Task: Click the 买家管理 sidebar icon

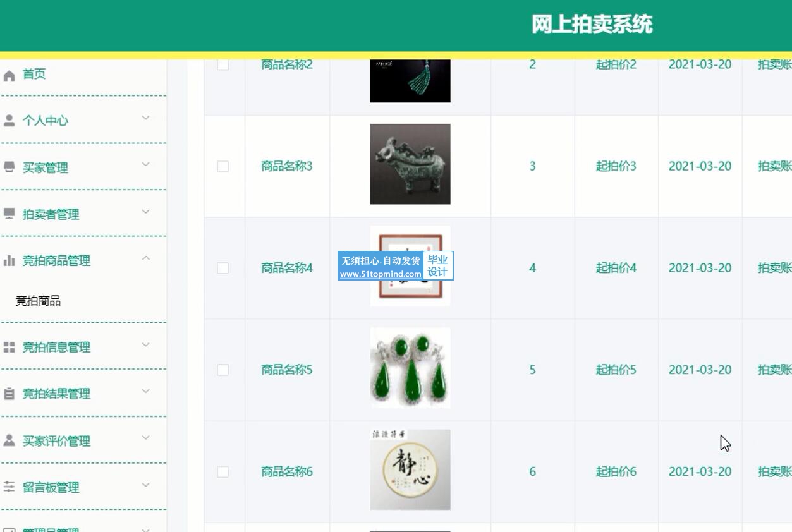Action: (x=9, y=167)
